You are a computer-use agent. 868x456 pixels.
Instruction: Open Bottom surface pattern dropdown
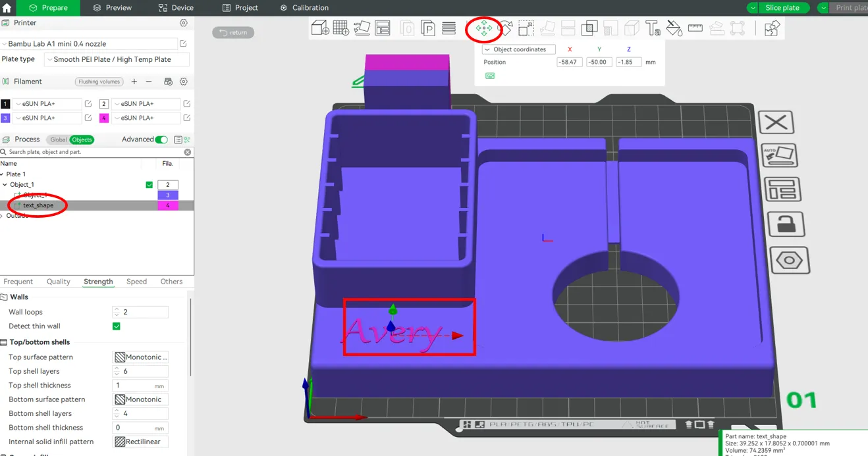pos(140,399)
